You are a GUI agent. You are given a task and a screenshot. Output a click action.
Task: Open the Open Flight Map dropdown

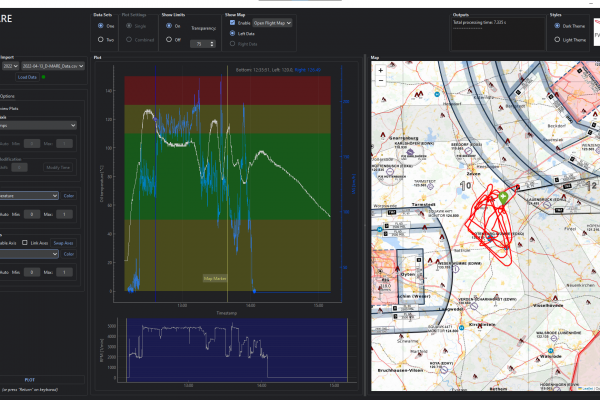pyautogui.click(x=271, y=21)
